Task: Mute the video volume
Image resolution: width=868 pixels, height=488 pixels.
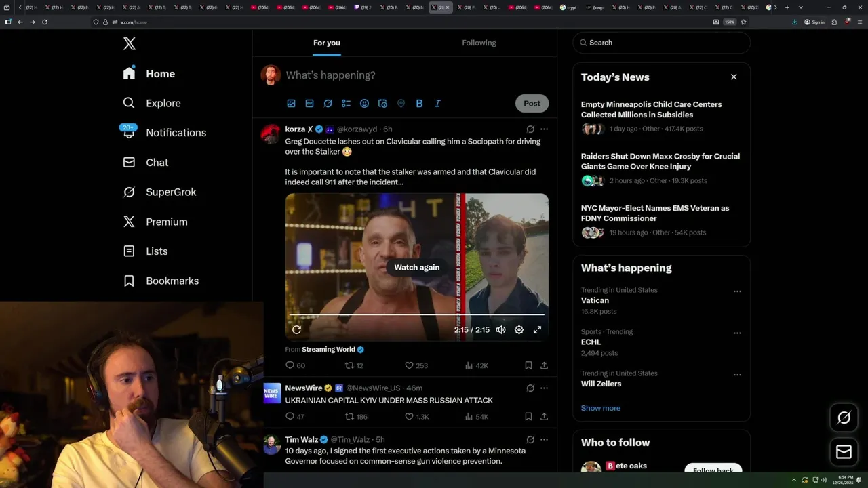Action: 500,330
